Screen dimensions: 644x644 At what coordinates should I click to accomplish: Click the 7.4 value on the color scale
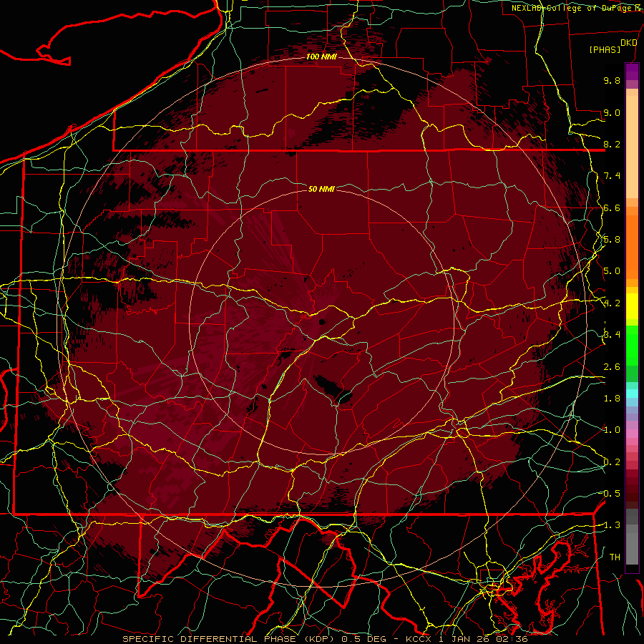612,176
